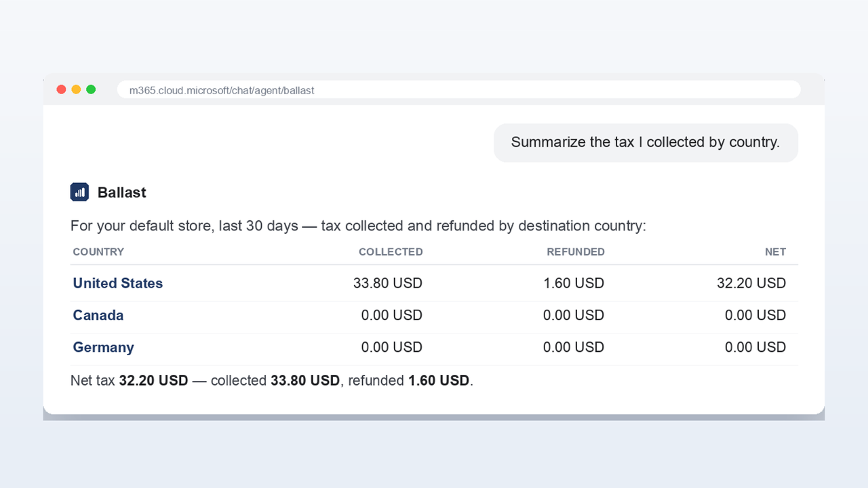
Task: Select Germany net value 0.00 USD
Action: pyautogui.click(x=755, y=347)
